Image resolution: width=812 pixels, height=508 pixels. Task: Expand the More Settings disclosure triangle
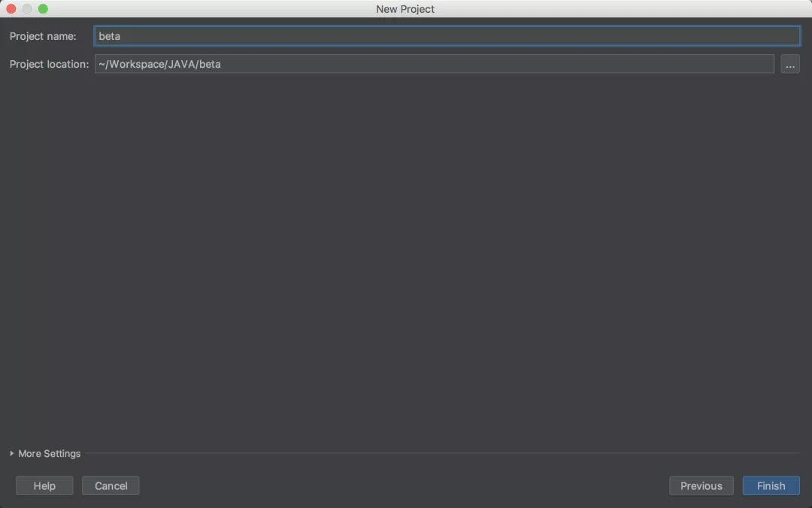[x=12, y=454]
